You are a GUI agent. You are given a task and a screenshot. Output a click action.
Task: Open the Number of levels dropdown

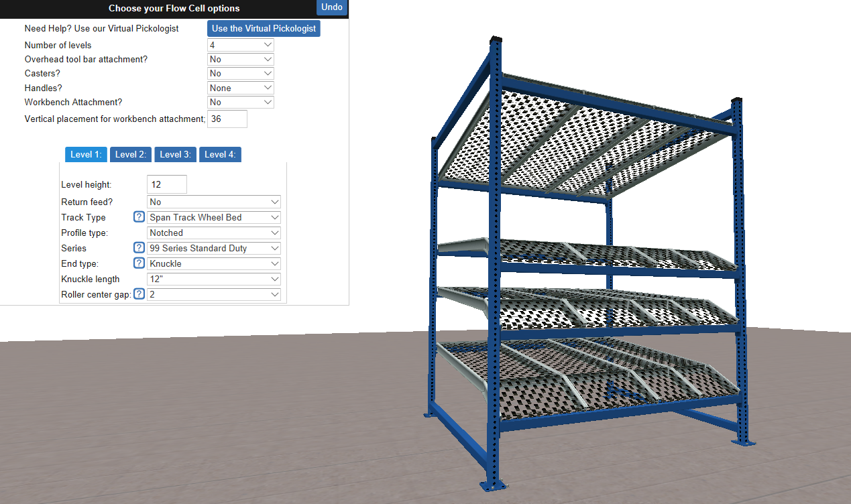[x=240, y=45]
